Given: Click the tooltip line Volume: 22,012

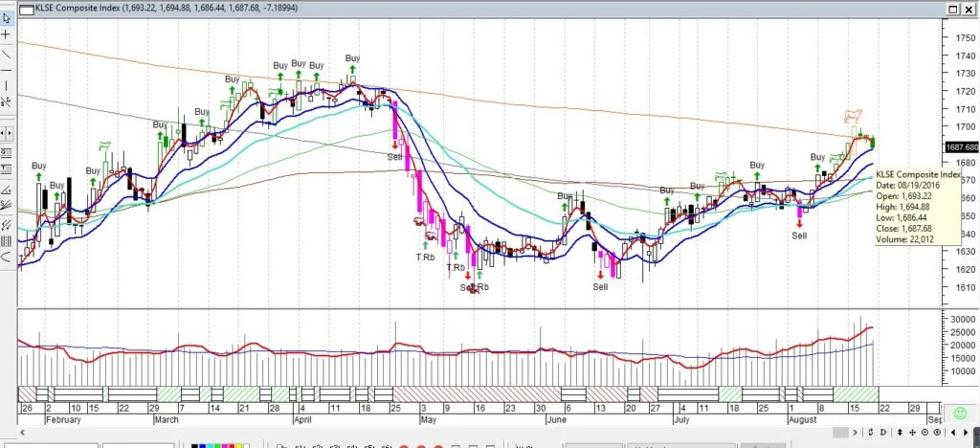Looking at the screenshot, I should click(904, 238).
